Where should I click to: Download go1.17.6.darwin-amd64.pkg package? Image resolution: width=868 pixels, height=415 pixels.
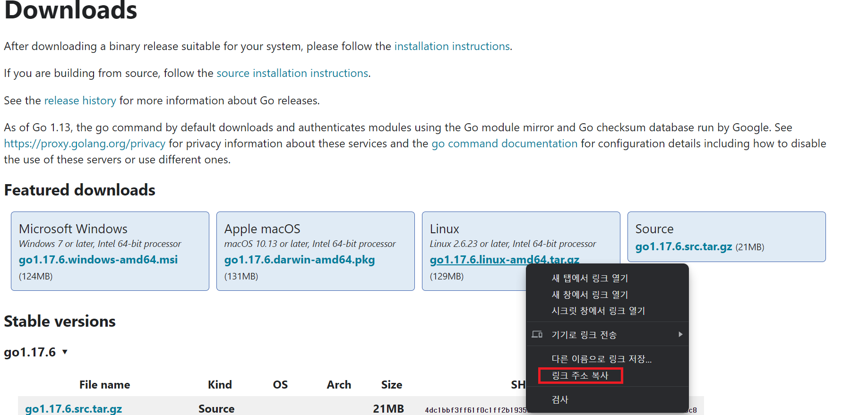point(300,260)
